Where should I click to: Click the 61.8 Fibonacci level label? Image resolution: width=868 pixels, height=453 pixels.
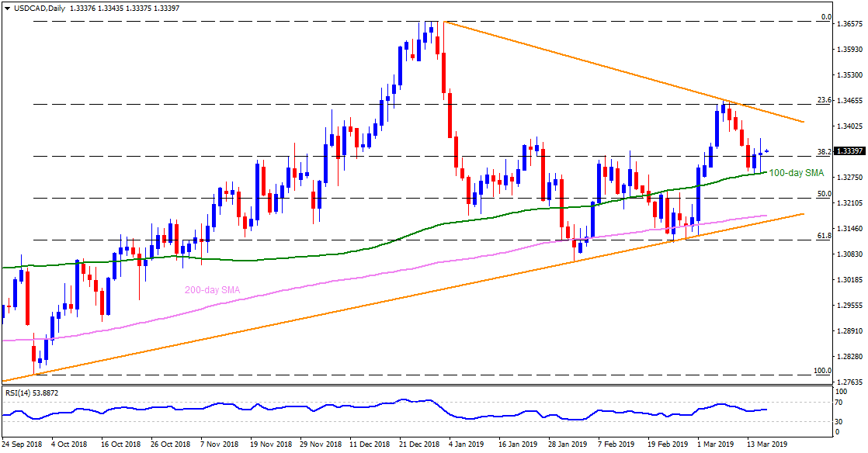point(825,236)
